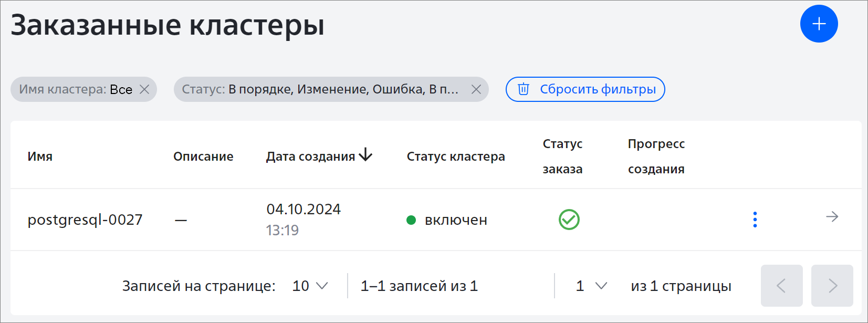Sort by the 'Имя' column header

click(x=40, y=157)
